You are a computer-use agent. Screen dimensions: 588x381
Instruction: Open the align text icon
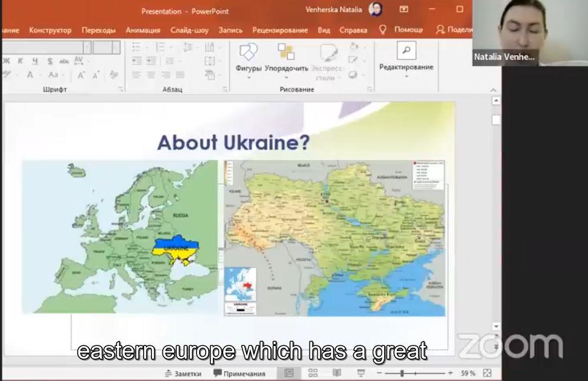pyautogui.click(x=210, y=61)
